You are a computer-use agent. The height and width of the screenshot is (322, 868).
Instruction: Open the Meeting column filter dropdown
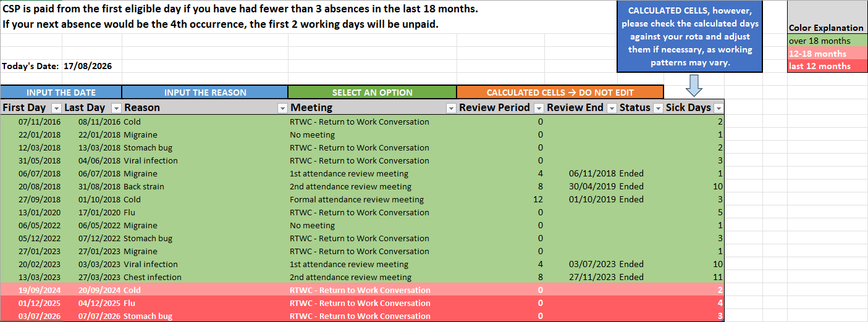tap(450, 108)
